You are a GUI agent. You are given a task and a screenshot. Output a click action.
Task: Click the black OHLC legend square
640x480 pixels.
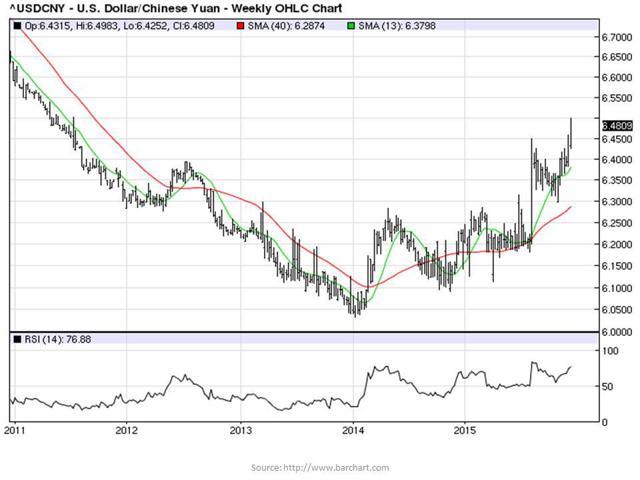[17, 26]
